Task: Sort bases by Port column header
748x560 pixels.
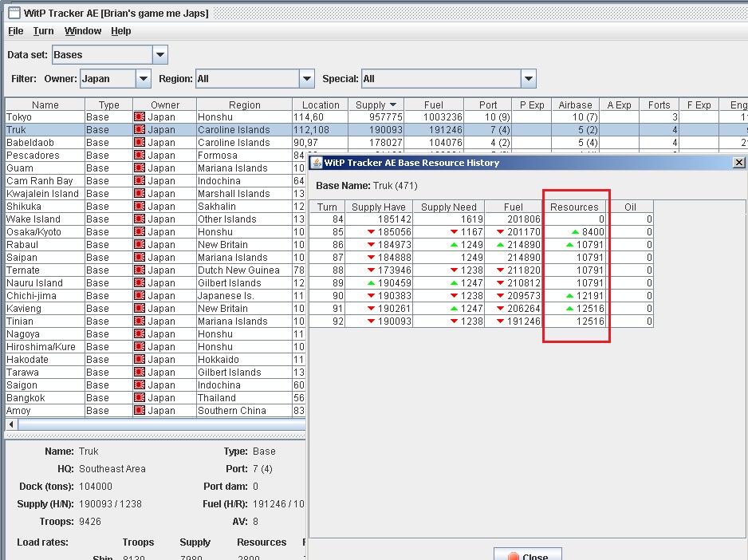Action: (488, 105)
